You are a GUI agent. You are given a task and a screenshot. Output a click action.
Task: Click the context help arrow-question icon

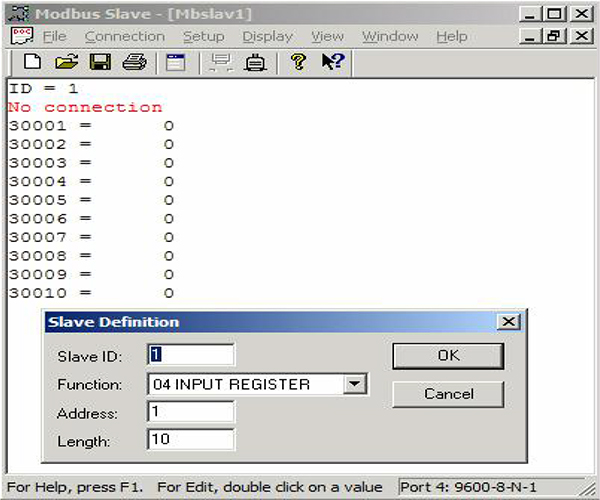pyautogui.click(x=333, y=62)
